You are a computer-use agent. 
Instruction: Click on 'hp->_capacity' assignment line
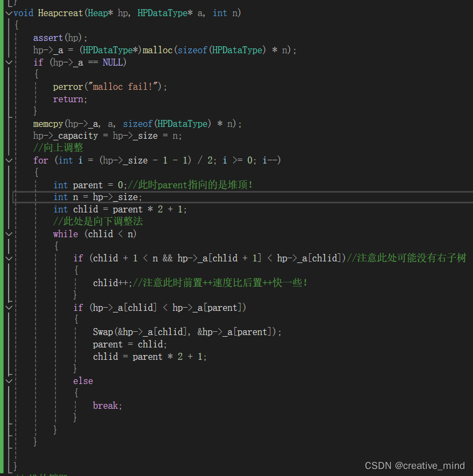pyautogui.click(x=107, y=136)
